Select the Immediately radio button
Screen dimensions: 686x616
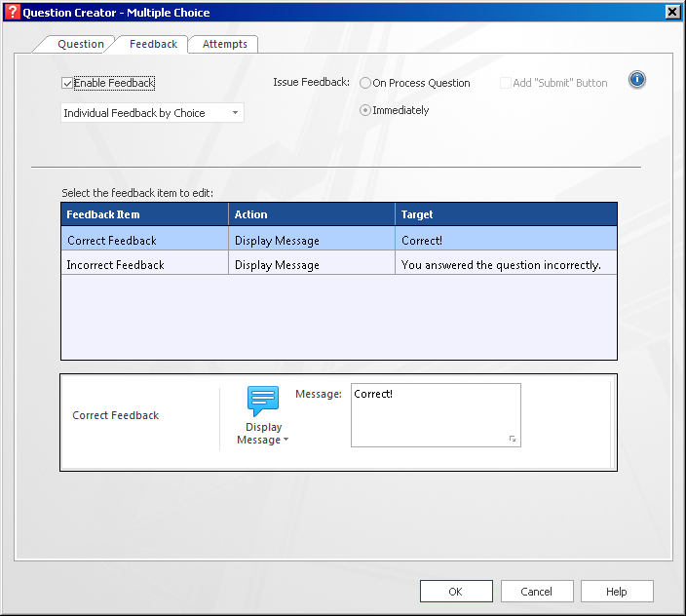tap(365, 110)
